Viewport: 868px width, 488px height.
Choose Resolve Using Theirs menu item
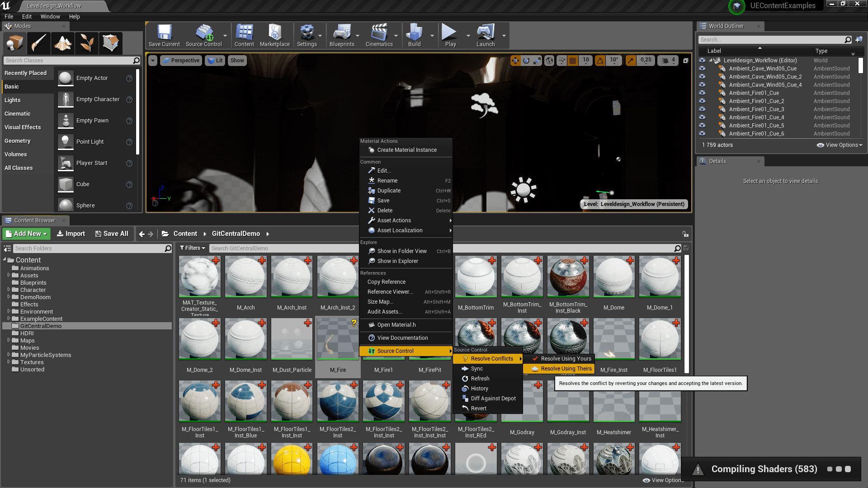566,369
